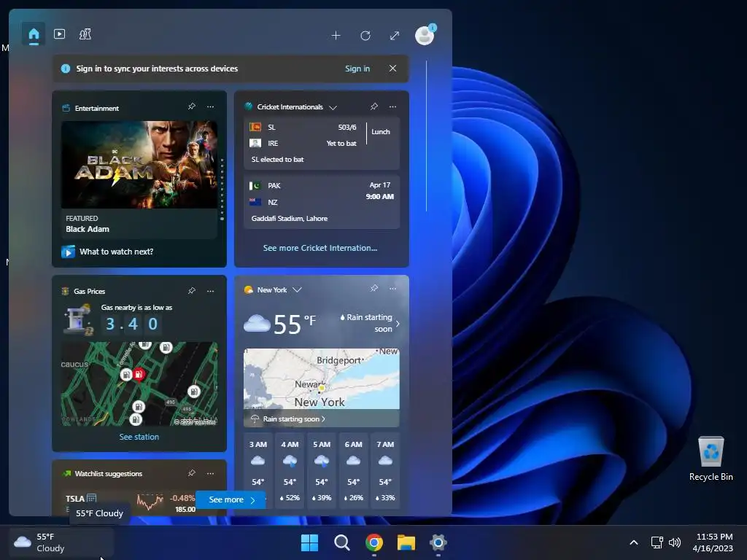Open taskbar Search

coord(341,542)
